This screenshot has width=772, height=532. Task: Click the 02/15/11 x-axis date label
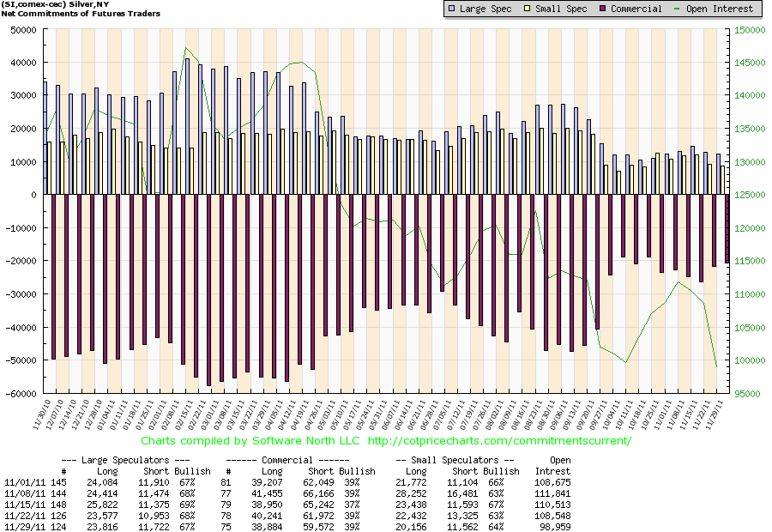click(x=184, y=414)
